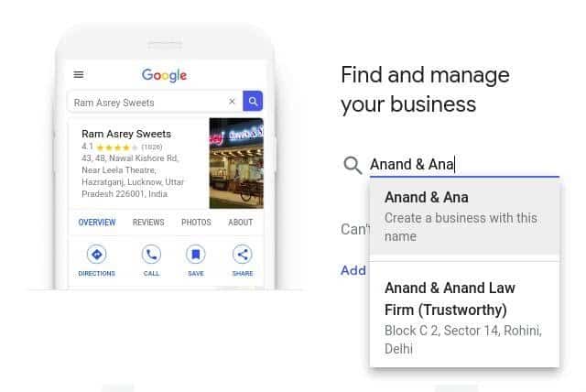Open the Reviews tab
This screenshot has width=586, height=392.
[148, 223]
